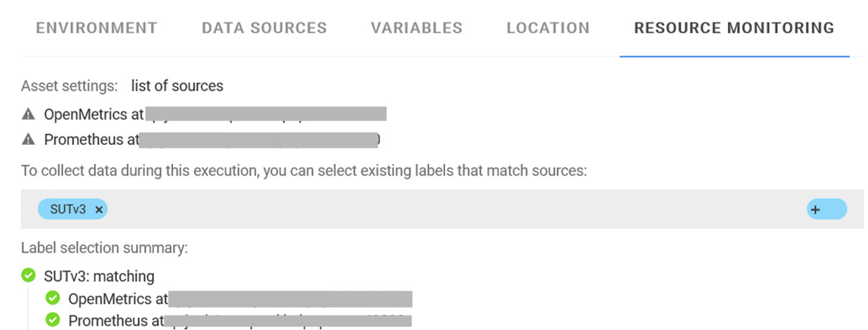Click the "SUTv3: matching" summary row
The width and height of the screenshot is (868, 330).
[x=99, y=275]
